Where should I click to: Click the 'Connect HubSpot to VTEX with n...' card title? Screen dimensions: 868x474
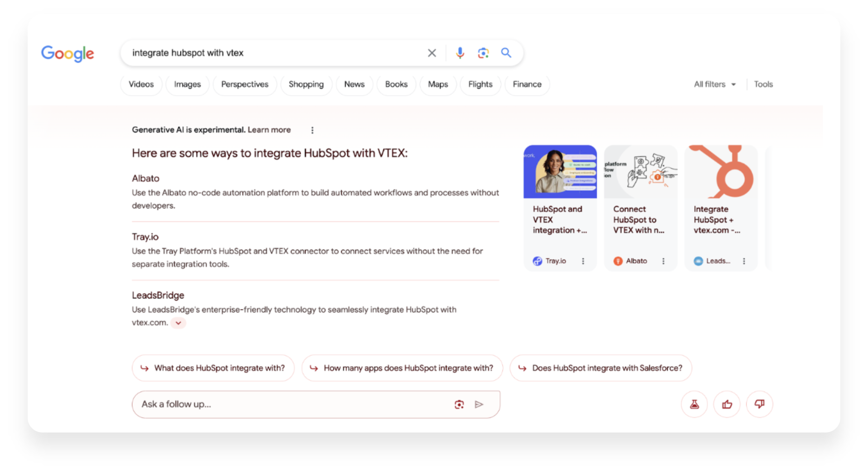point(639,220)
